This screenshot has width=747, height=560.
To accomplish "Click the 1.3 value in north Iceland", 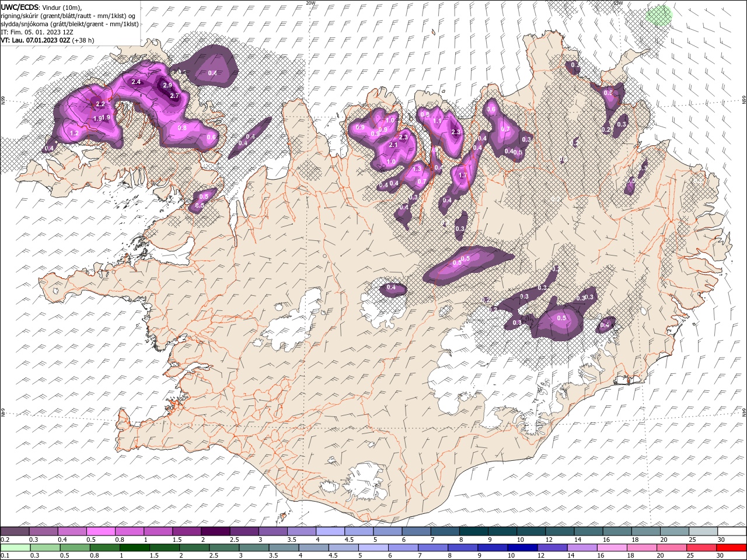I will [417, 169].
